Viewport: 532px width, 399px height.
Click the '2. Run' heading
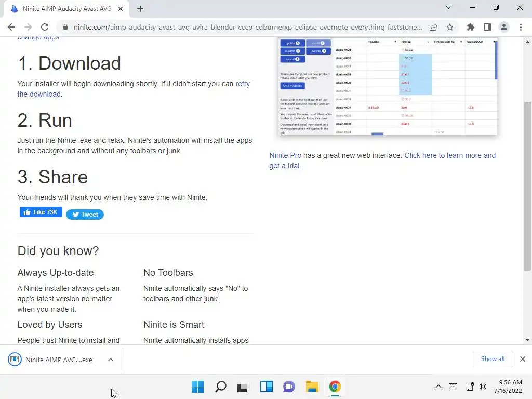pos(45,121)
